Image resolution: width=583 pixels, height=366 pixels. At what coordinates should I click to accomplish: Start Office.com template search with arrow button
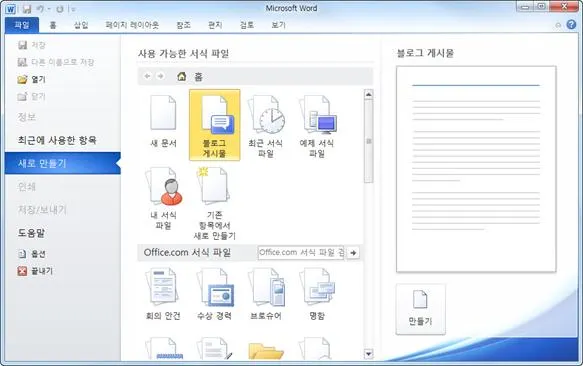click(x=353, y=253)
